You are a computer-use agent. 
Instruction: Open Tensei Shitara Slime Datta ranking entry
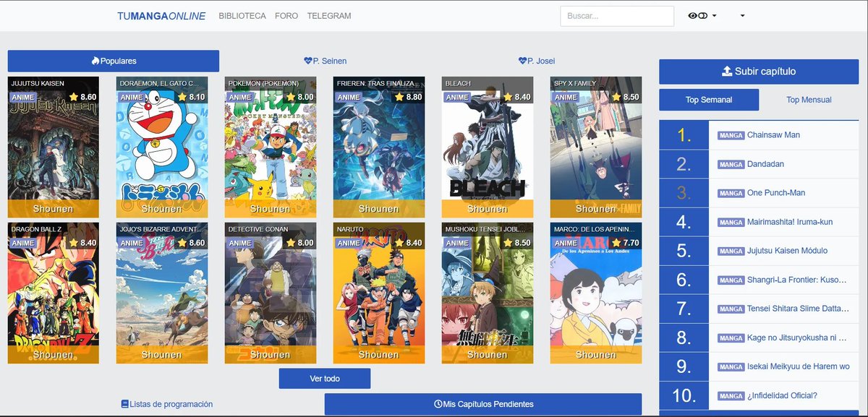pyautogui.click(x=798, y=309)
